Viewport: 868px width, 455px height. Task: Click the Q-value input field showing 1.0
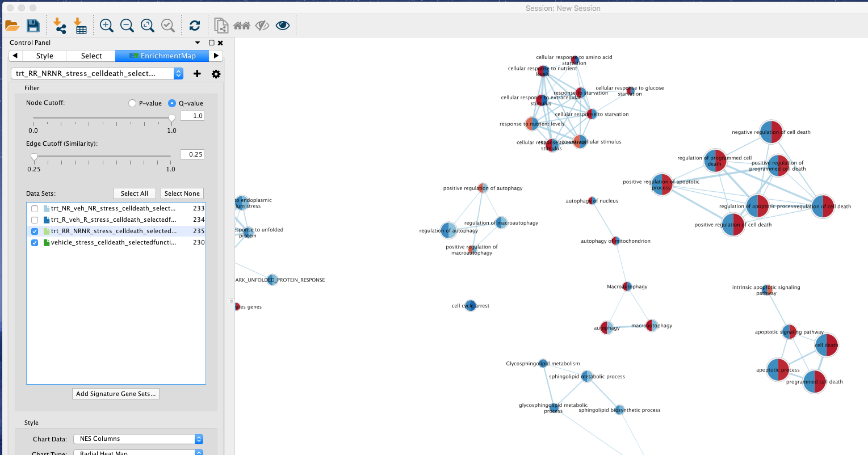point(192,115)
